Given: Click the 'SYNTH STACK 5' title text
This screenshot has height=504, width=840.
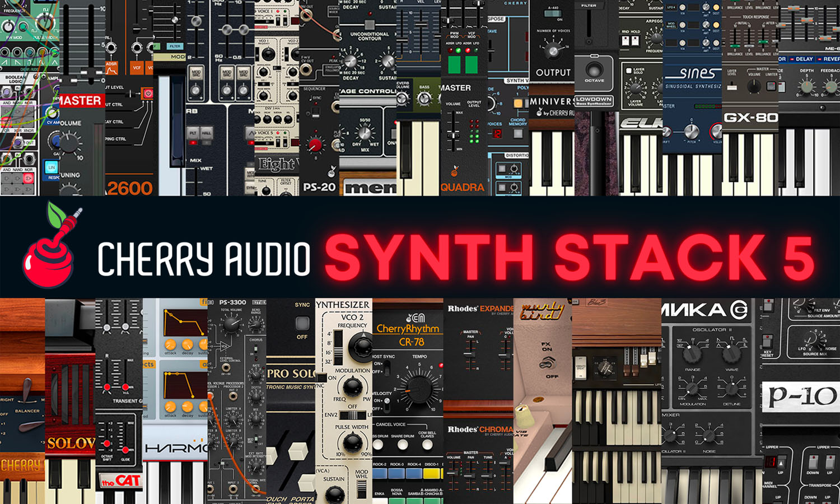Looking at the screenshot, I should 569,256.
